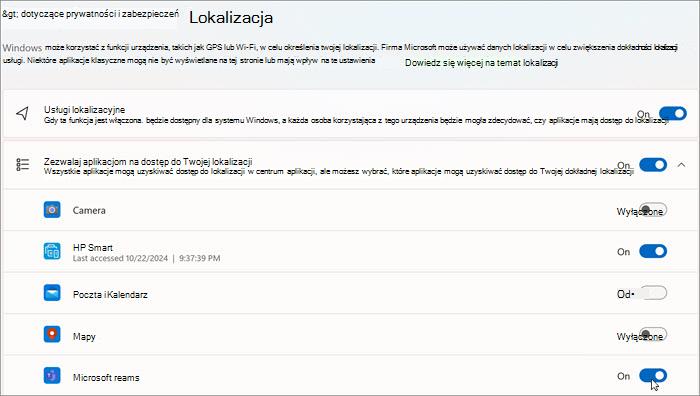
Task: Click HP Smart Last accessed 10/22/2024 text
Action: pos(146,258)
